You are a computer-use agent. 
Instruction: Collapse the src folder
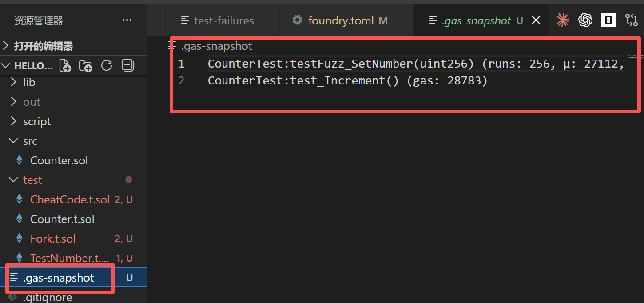tap(30, 141)
